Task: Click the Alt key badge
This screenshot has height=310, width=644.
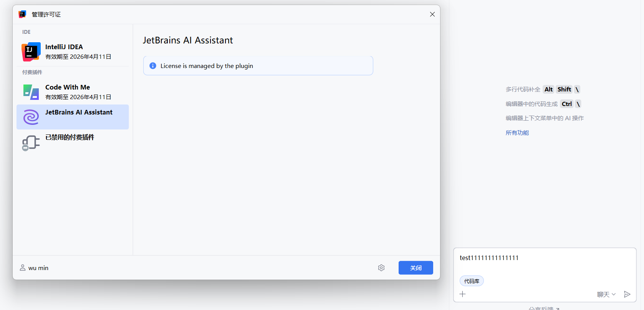Action: [x=548, y=89]
